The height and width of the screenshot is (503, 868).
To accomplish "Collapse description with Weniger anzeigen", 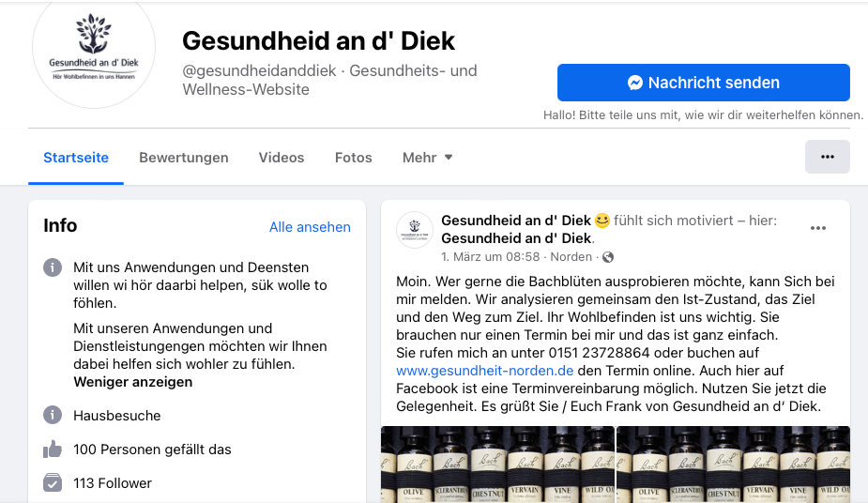I will point(132,382).
